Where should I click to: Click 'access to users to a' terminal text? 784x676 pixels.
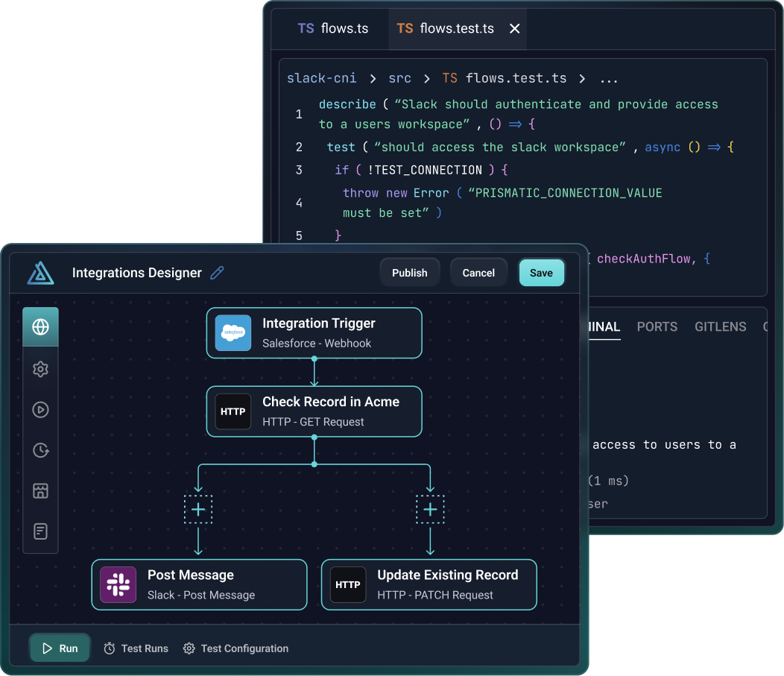click(664, 445)
